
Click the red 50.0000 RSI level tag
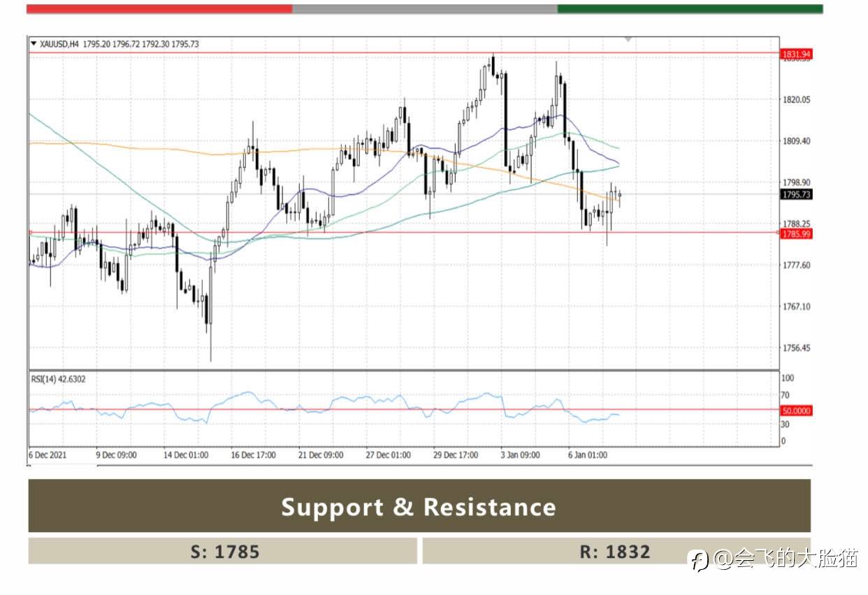[797, 411]
